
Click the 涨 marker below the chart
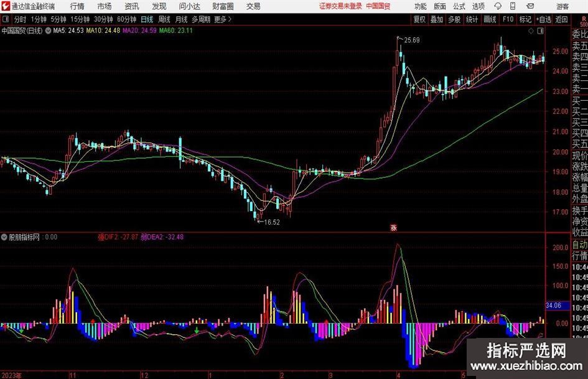pos(393,227)
